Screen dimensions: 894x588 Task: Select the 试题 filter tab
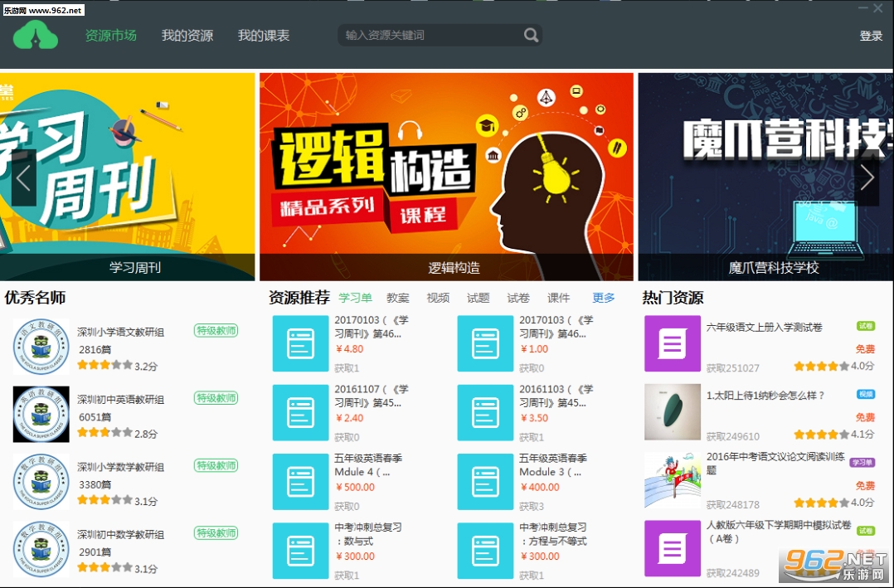(x=479, y=298)
